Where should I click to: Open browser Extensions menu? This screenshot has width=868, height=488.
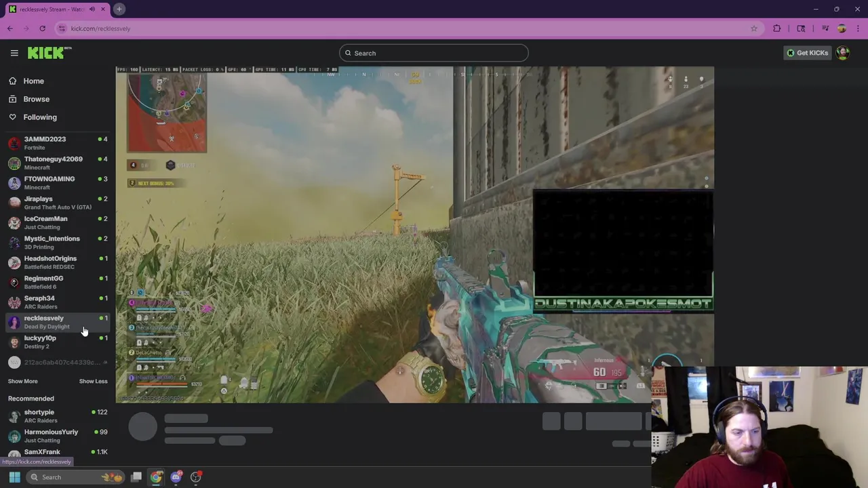(777, 28)
